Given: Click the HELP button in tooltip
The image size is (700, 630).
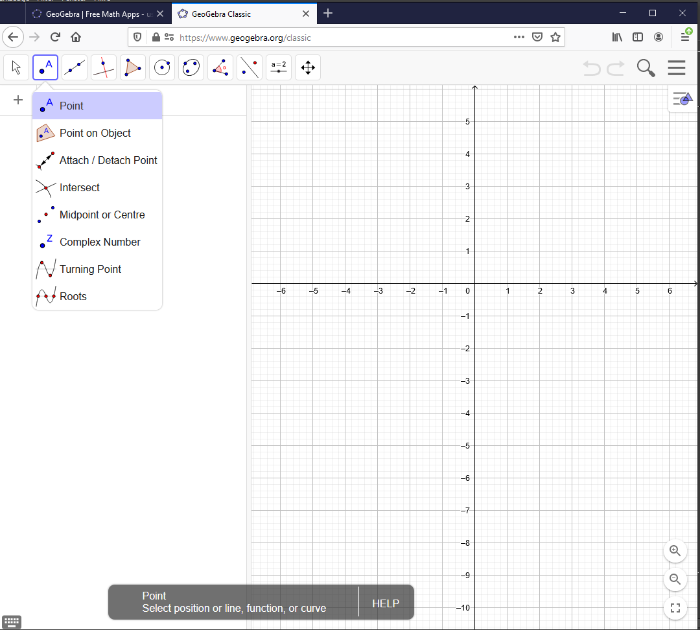Looking at the screenshot, I should click(x=386, y=603).
